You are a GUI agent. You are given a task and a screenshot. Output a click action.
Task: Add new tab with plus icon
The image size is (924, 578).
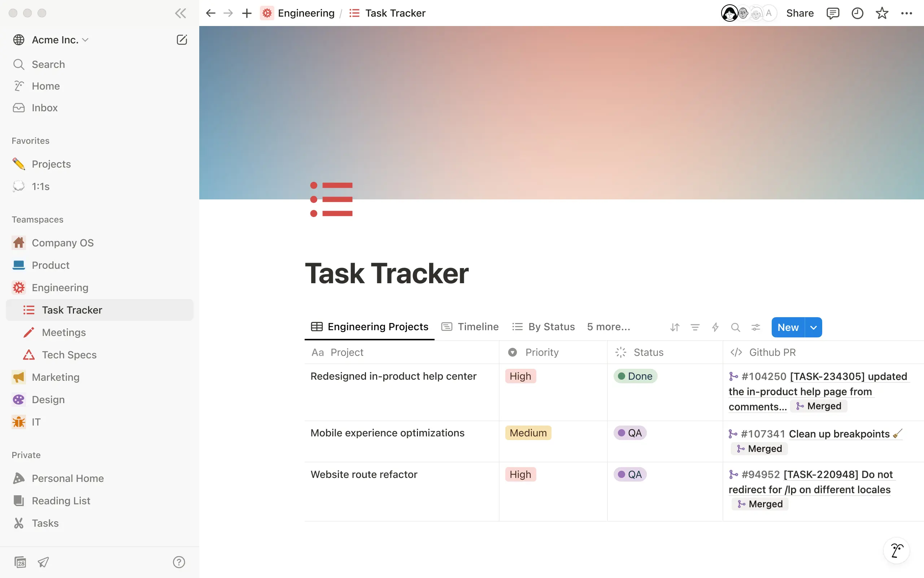(x=247, y=13)
